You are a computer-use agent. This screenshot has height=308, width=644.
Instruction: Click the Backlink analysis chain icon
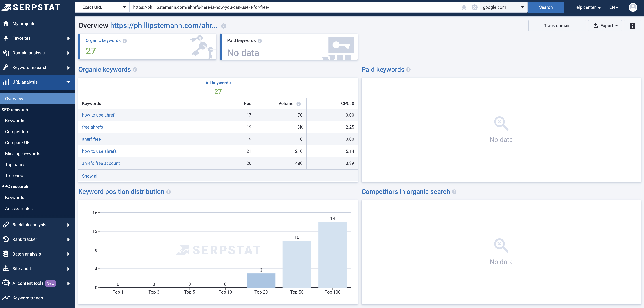[6, 224]
